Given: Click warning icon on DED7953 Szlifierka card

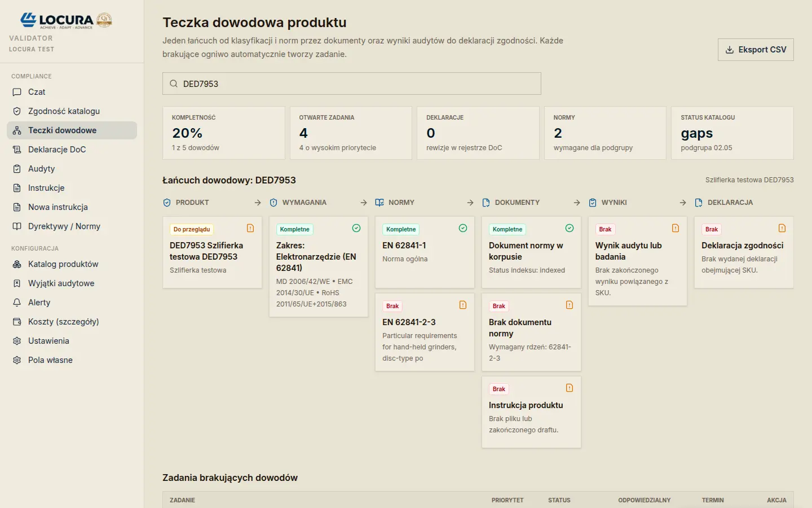Looking at the screenshot, I should [x=250, y=228].
